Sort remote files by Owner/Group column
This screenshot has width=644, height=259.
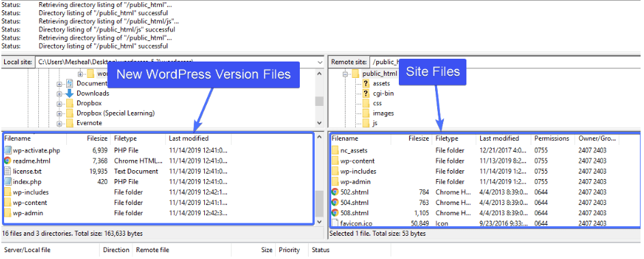click(x=596, y=139)
